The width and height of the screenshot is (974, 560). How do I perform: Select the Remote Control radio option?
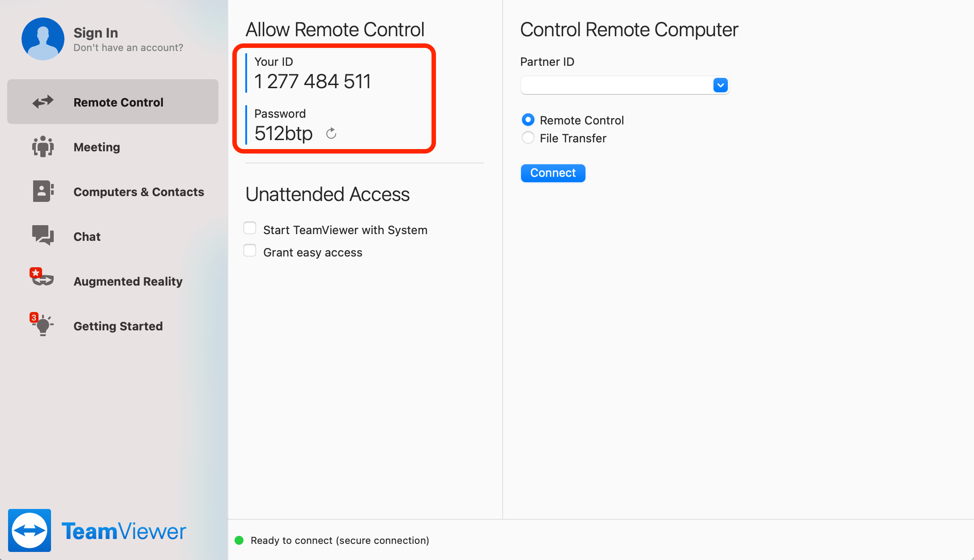coord(528,120)
